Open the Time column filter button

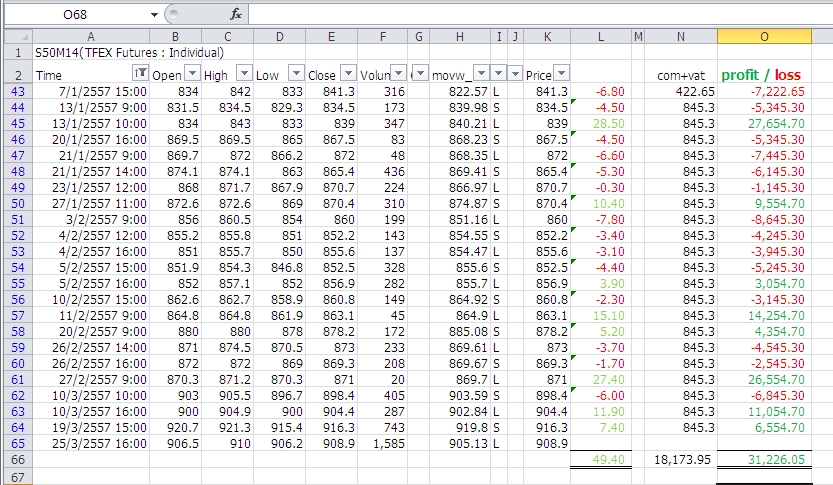[x=140, y=73]
